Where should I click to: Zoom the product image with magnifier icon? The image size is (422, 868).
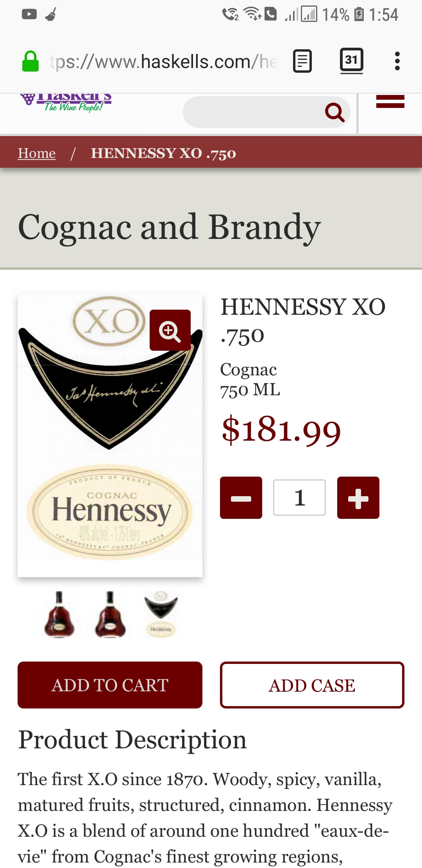[170, 330]
